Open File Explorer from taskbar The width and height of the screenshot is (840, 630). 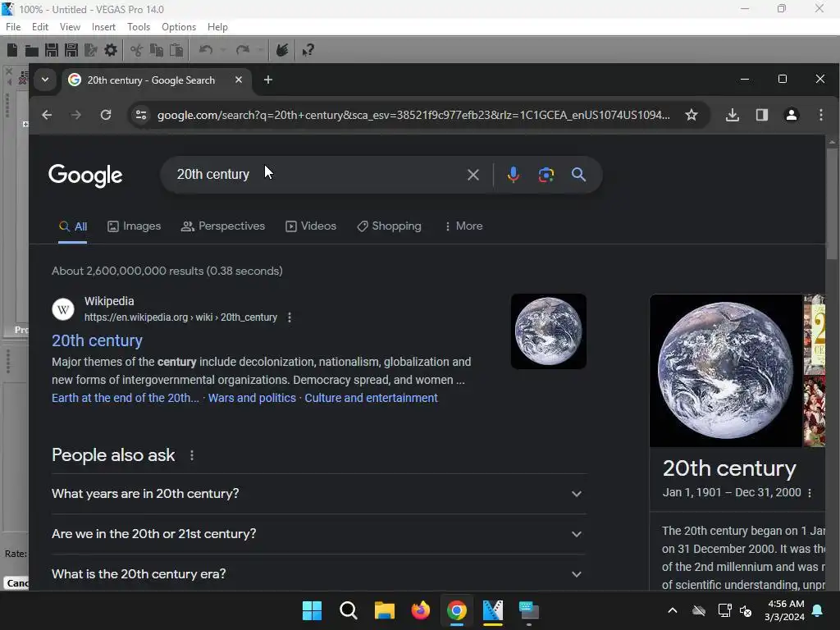coord(384,610)
